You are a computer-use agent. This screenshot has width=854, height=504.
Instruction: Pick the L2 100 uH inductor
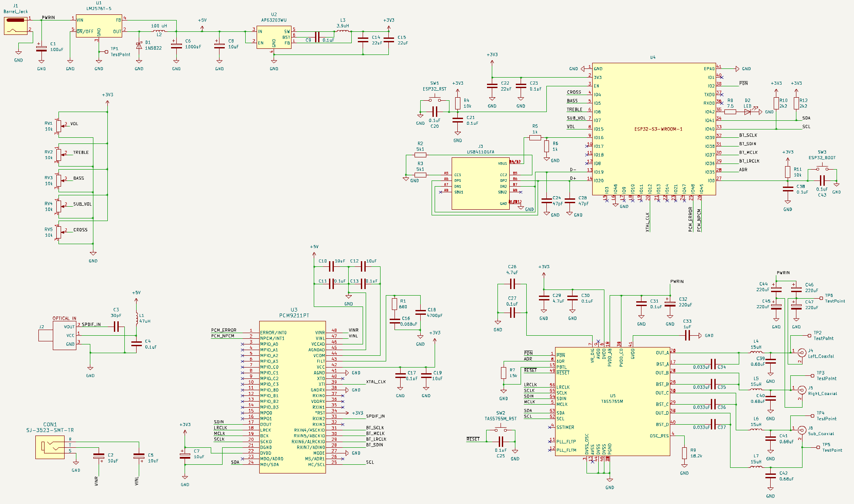pyautogui.click(x=159, y=31)
